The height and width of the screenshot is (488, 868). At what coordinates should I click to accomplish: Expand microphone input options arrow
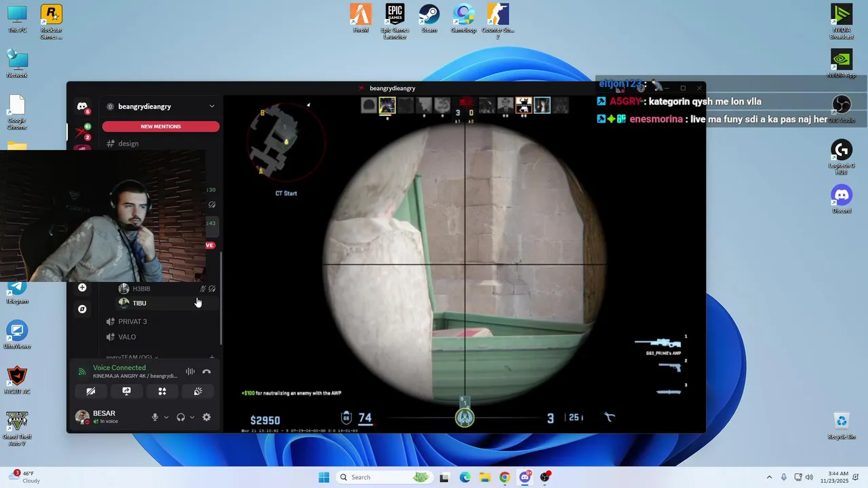[166, 418]
